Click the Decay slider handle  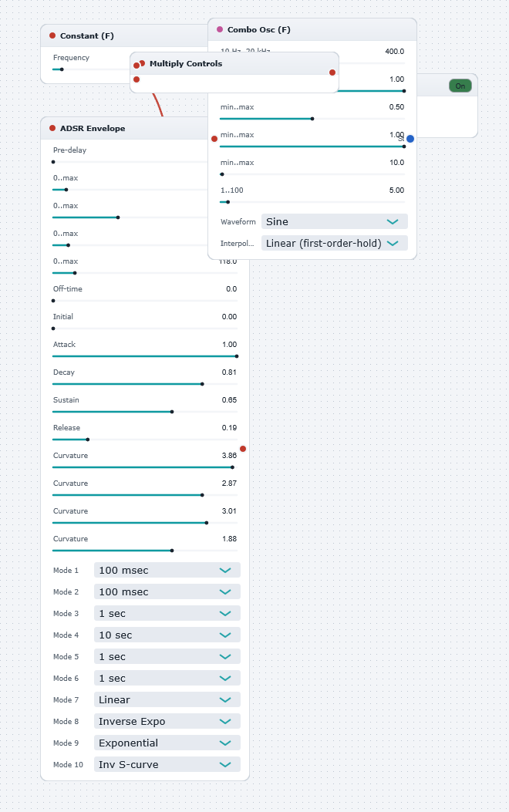[202, 384]
